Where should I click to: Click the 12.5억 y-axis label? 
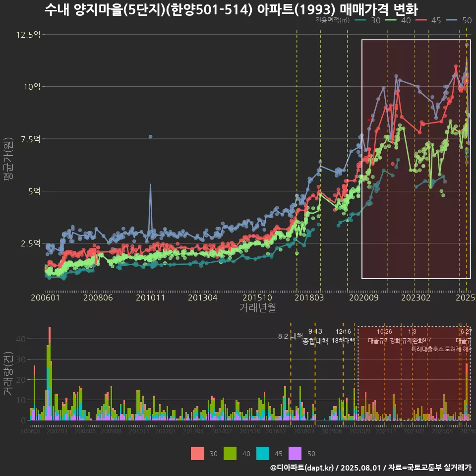click(28, 35)
